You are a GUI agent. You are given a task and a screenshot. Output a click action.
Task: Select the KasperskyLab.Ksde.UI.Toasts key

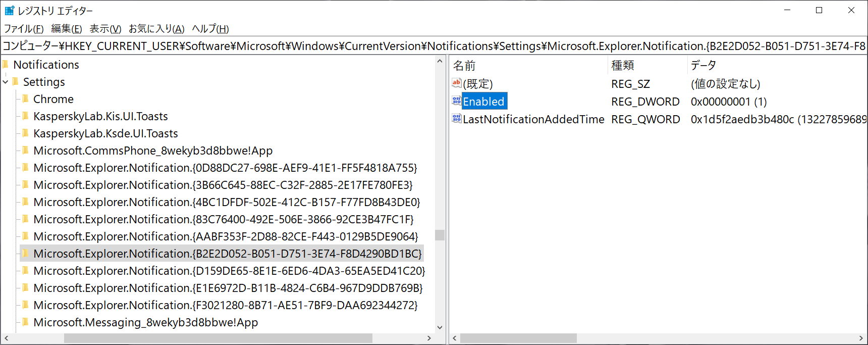pos(105,133)
